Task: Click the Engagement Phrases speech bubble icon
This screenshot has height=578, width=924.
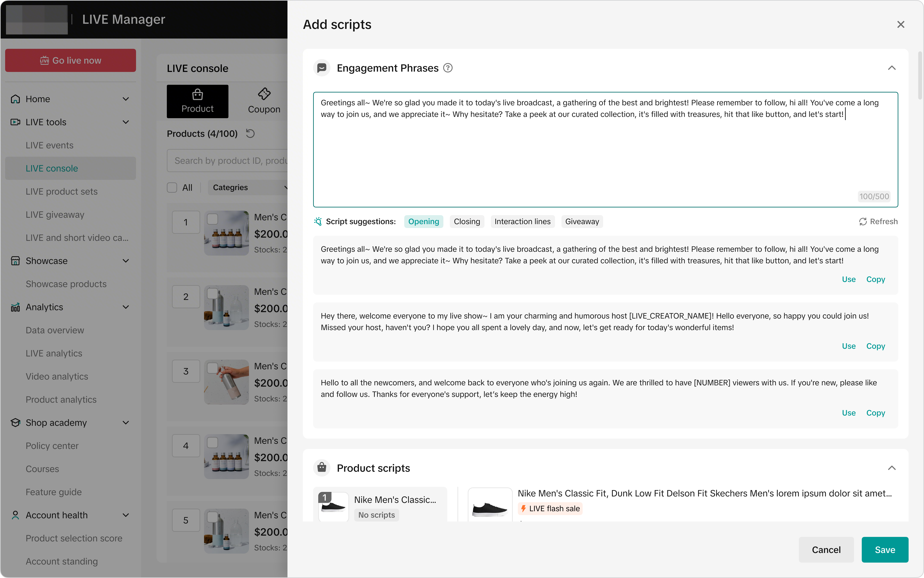Action: click(322, 68)
